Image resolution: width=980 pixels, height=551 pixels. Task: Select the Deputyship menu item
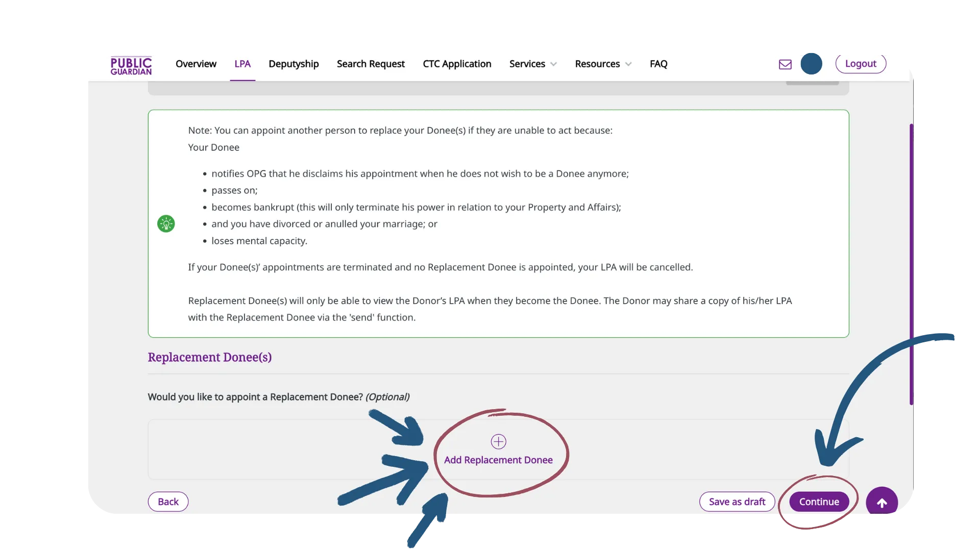click(x=294, y=64)
